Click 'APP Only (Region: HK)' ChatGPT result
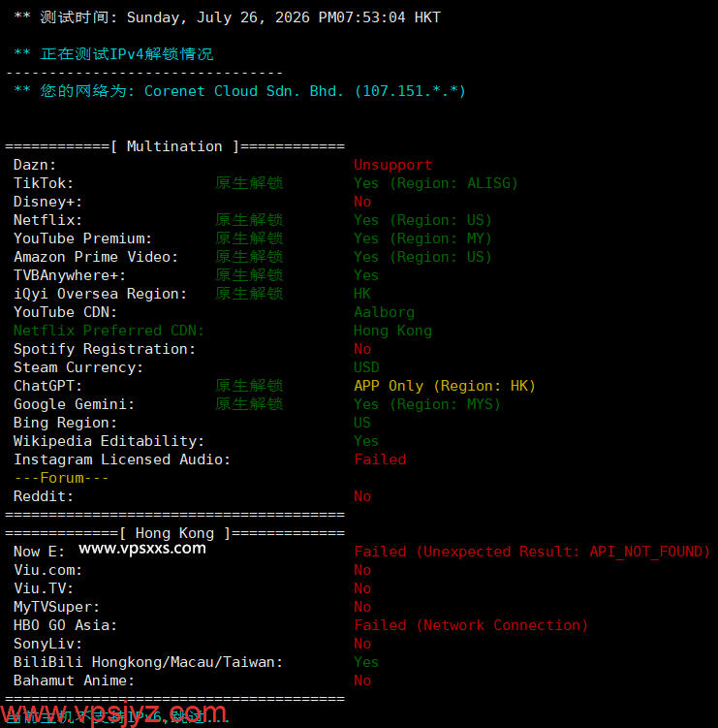This screenshot has height=728, width=718. click(x=445, y=386)
